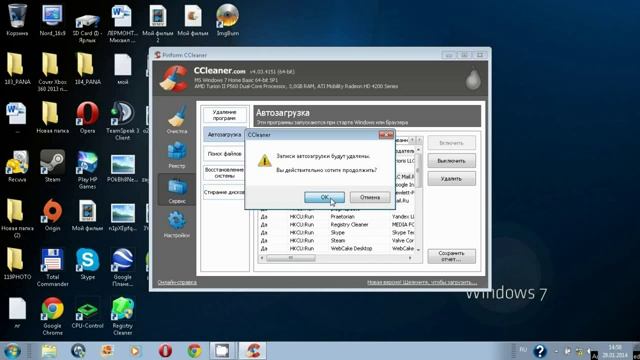Click the Piriform pear icon

473,78
